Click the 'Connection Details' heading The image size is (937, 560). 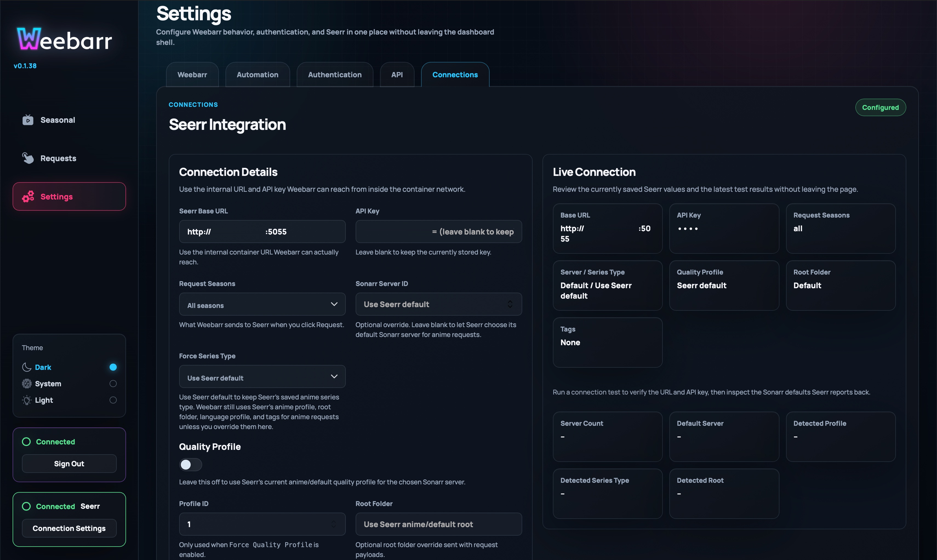click(228, 172)
